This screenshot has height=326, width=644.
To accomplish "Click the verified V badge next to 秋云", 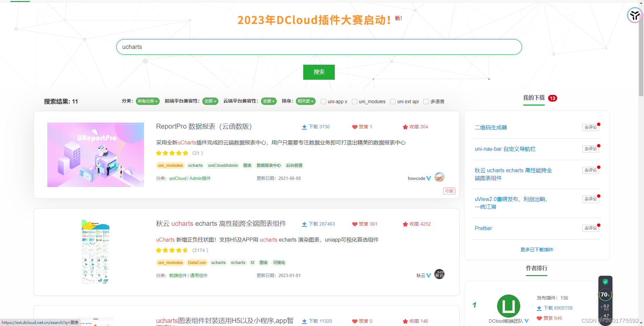I will (429, 275).
